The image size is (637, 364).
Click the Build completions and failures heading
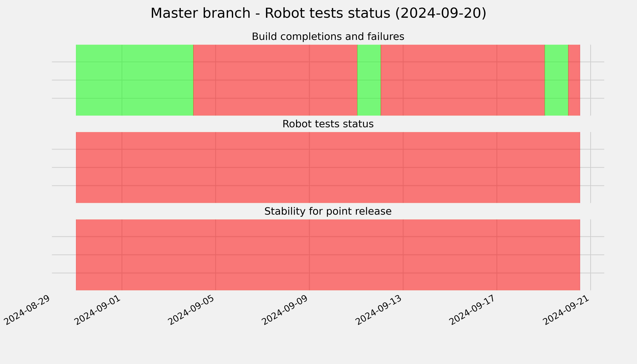point(328,37)
